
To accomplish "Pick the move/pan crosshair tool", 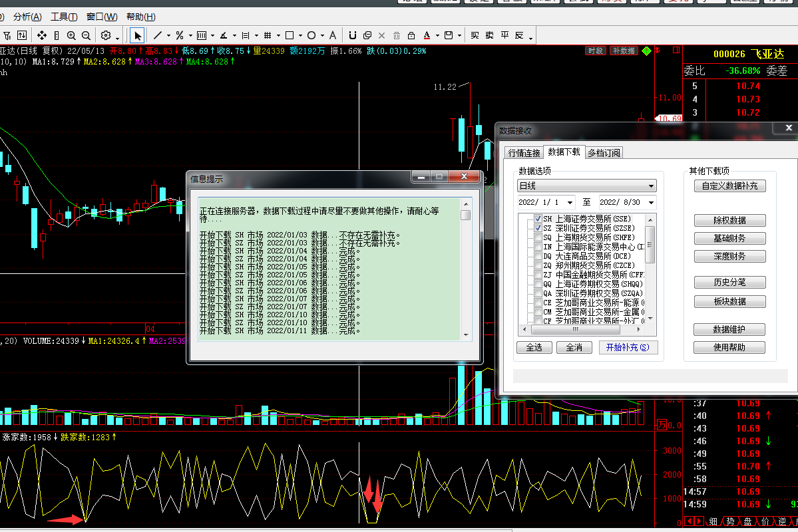I will tap(42, 36).
